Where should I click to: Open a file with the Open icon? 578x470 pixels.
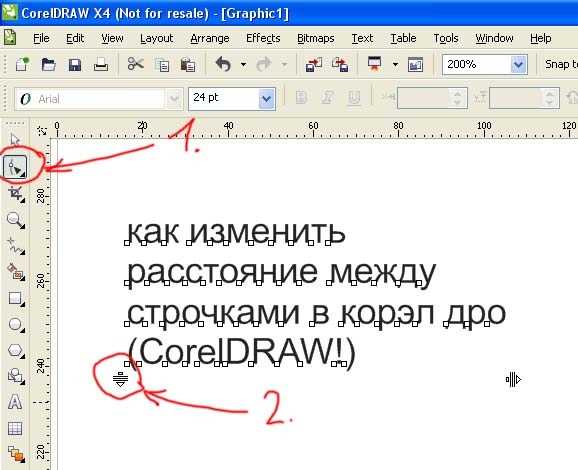click(48, 65)
